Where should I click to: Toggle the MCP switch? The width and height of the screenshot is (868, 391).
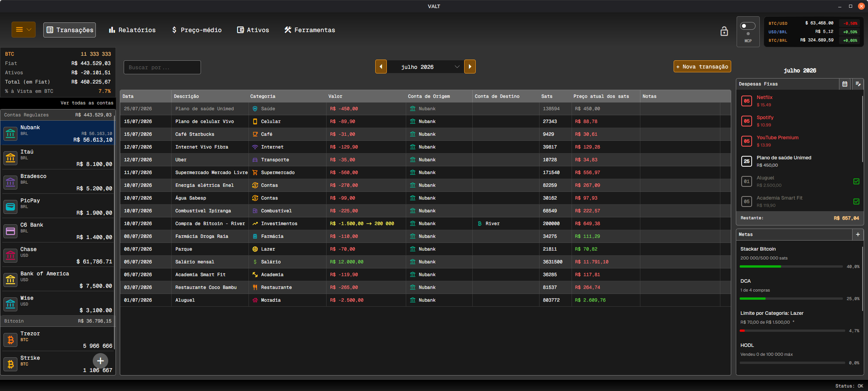(748, 26)
